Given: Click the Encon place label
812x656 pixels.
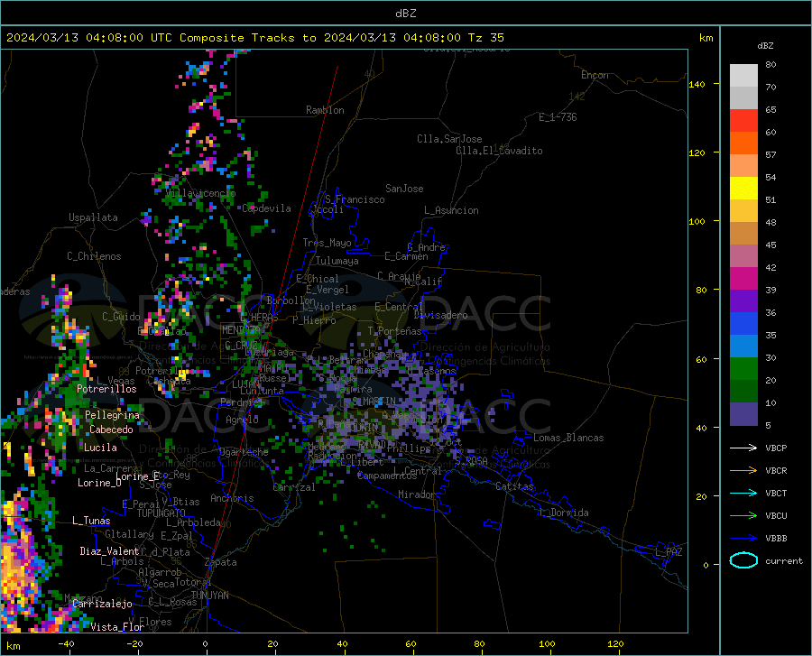Looking at the screenshot, I should click(595, 75).
